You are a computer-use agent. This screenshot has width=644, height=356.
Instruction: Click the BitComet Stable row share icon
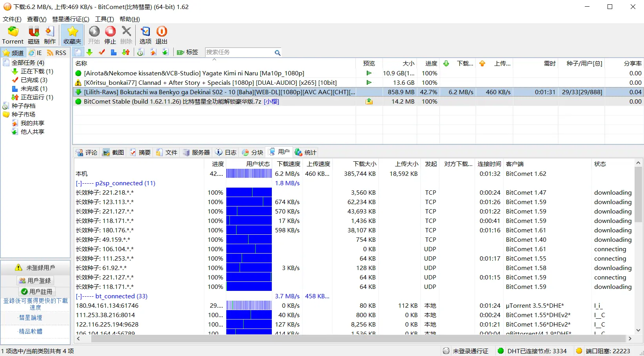pyautogui.click(x=369, y=101)
